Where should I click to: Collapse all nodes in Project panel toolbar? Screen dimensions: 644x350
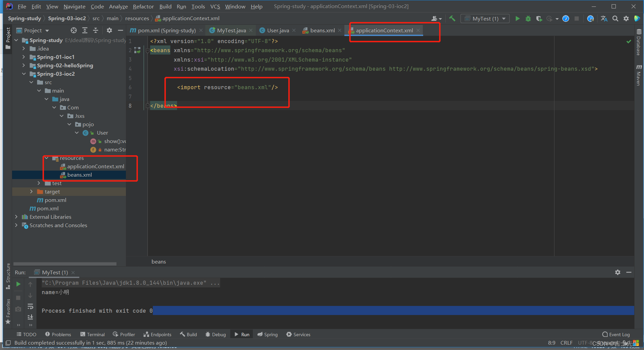pos(96,30)
